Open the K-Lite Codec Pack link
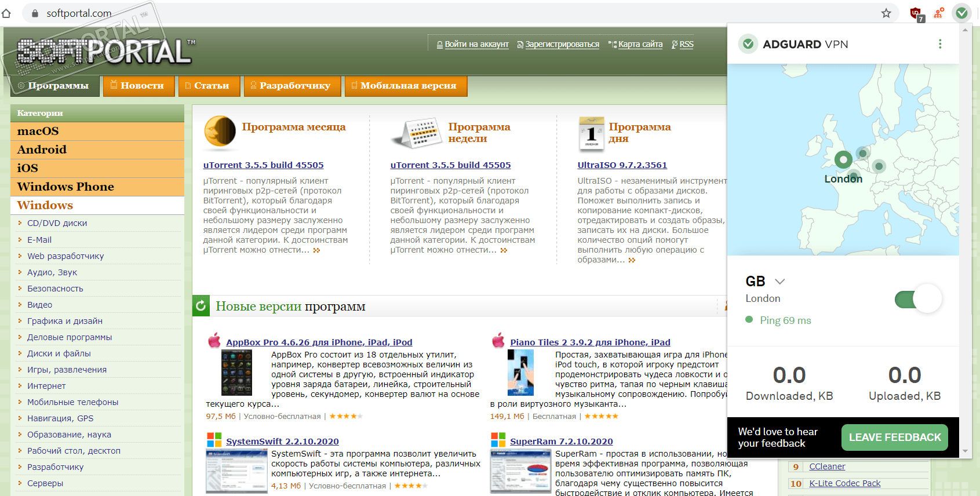Image resolution: width=980 pixels, height=496 pixels. 844,483
